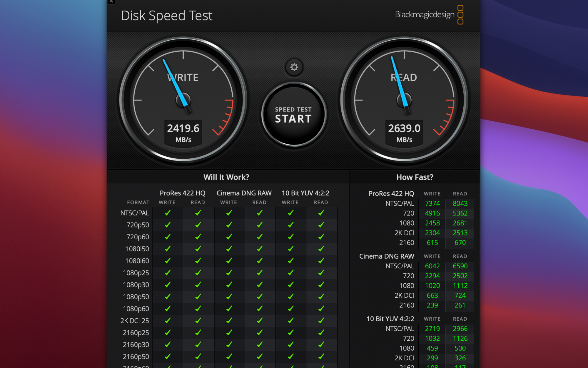Open the settings gear icon

(294, 67)
